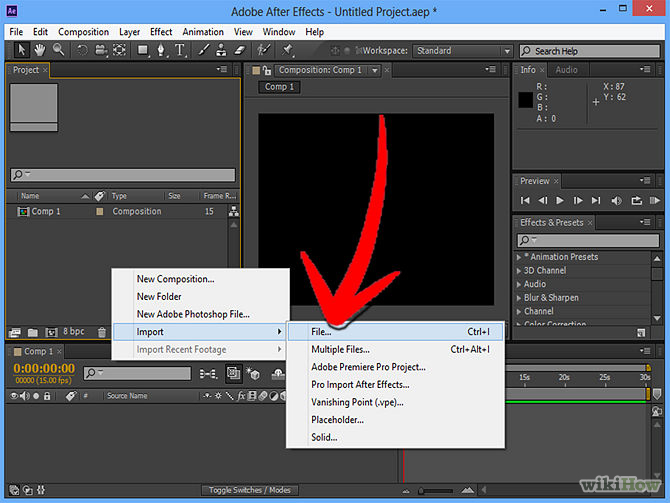Click the current timecode 0:00:00:00
Screen dimensions: 670x503
click(44, 369)
